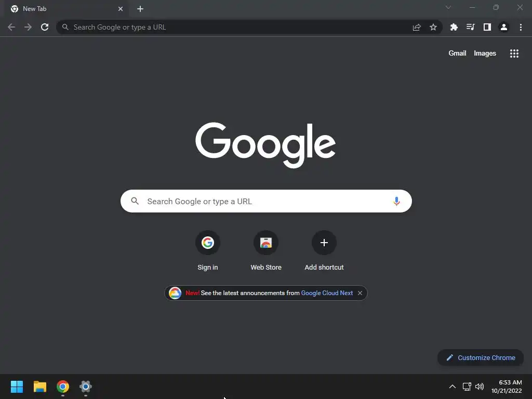Screen dimensions: 532x399
Task: Open the Extensions puzzle icon
Action: pos(454,27)
